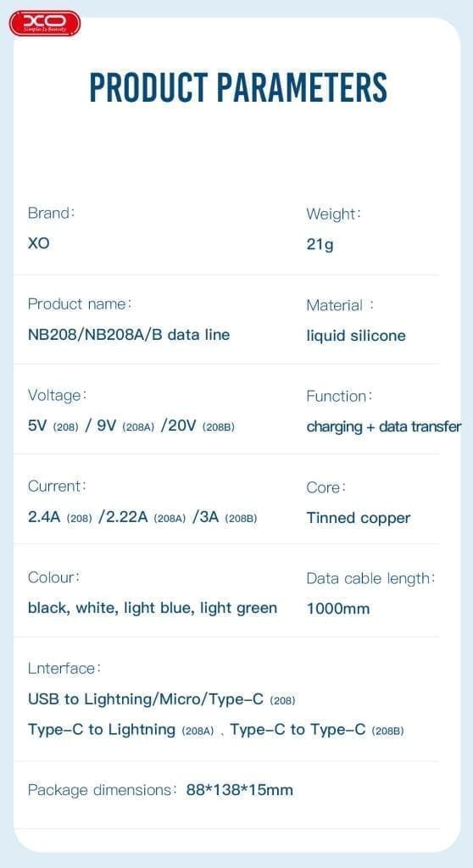473x868 pixels.
Task: Select the Type-C to Type-C (208B) text
Action: click(317, 730)
